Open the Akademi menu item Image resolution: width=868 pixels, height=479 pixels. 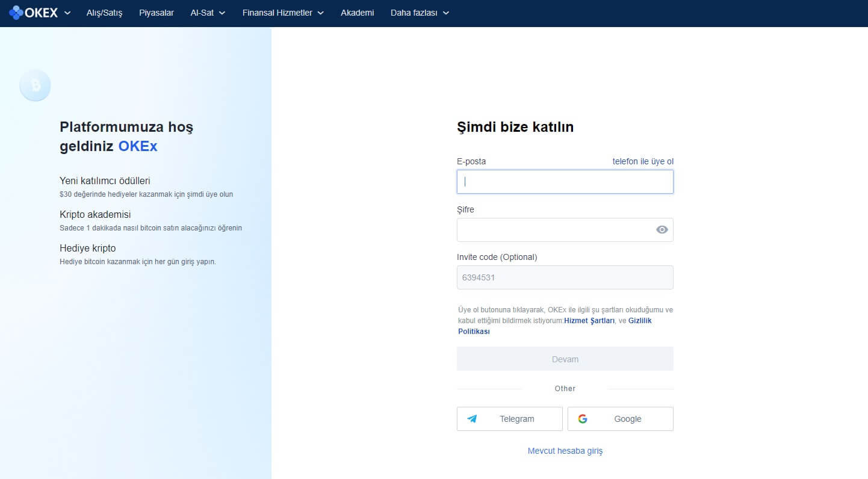357,13
